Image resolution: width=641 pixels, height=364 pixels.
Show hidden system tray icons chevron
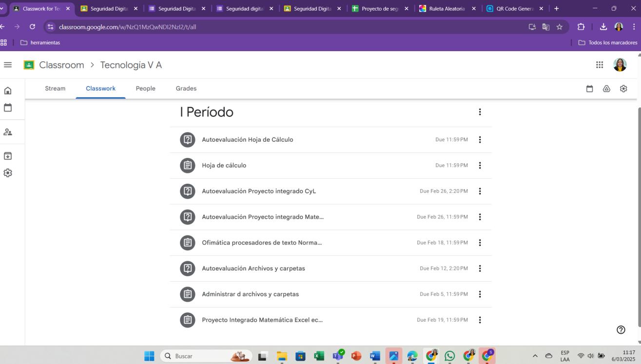click(535, 356)
